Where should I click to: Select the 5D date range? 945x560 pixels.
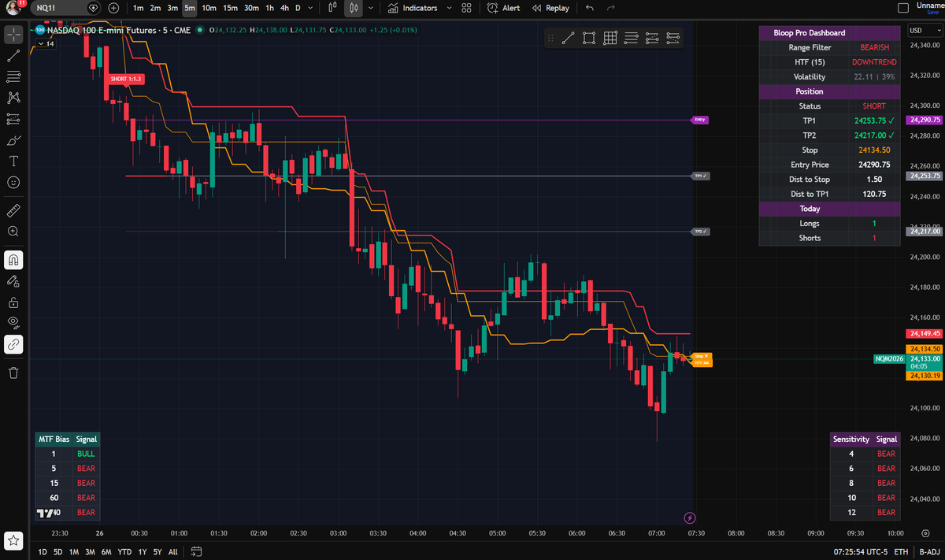pos(58,551)
